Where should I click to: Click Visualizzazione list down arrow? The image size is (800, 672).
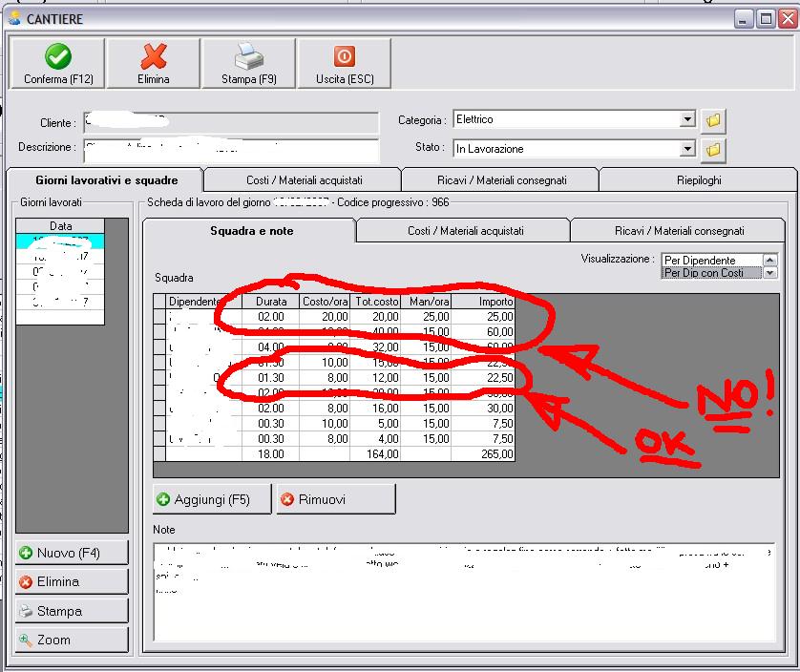770,272
